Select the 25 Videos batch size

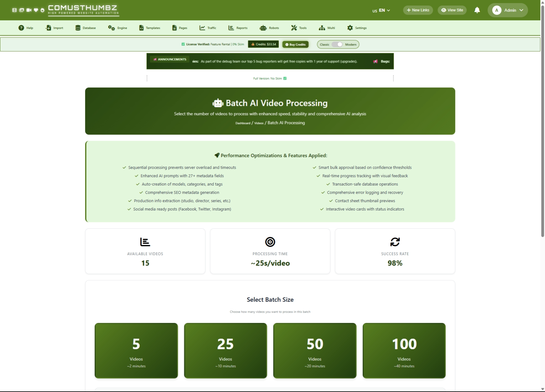coord(226,350)
